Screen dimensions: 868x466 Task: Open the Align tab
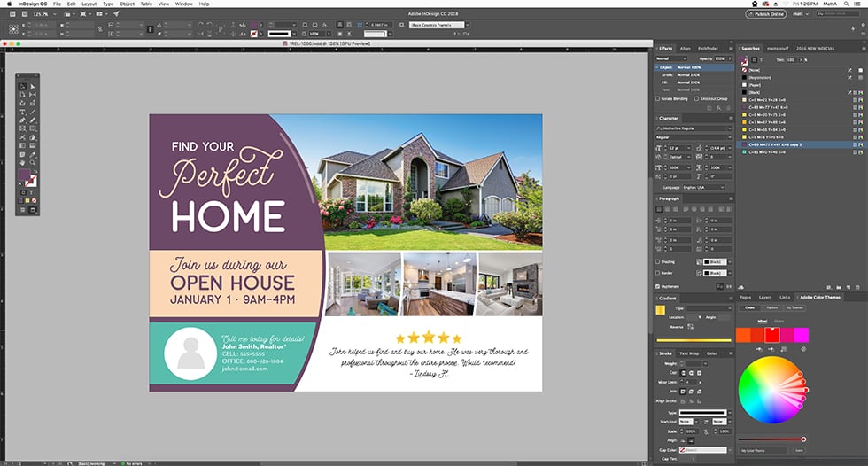[x=685, y=48]
